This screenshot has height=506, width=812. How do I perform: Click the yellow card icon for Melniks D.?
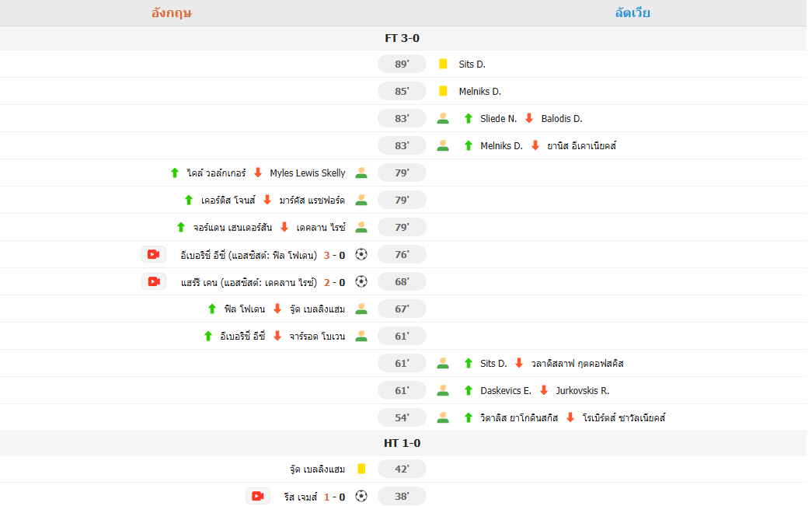click(443, 91)
